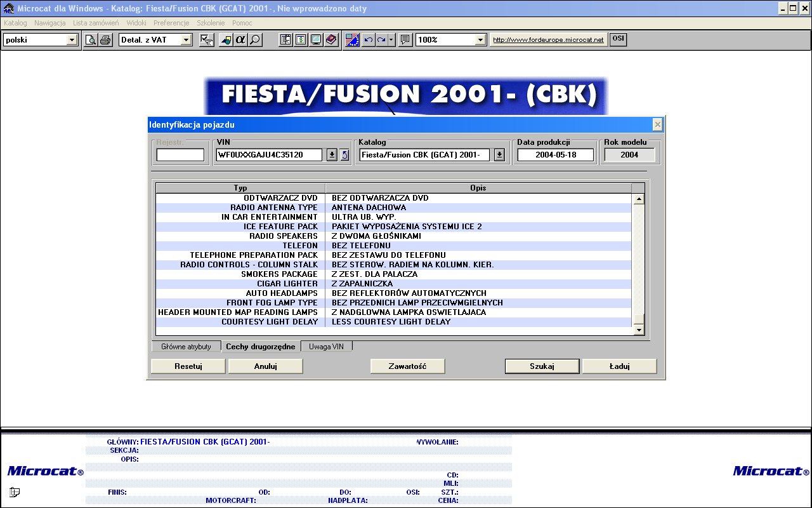Click the checkmark pointer toolbar icon
812x508 pixels.
pyautogui.click(x=206, y=40)
